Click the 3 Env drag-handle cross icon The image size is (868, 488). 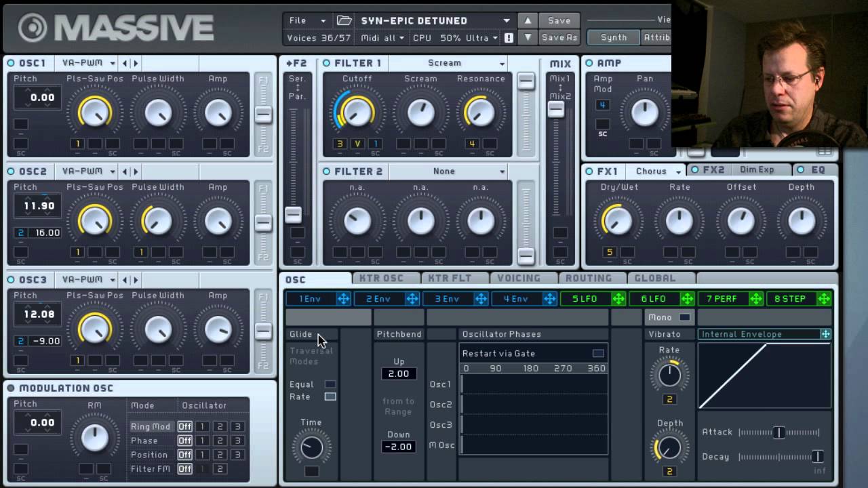[481, 299]
